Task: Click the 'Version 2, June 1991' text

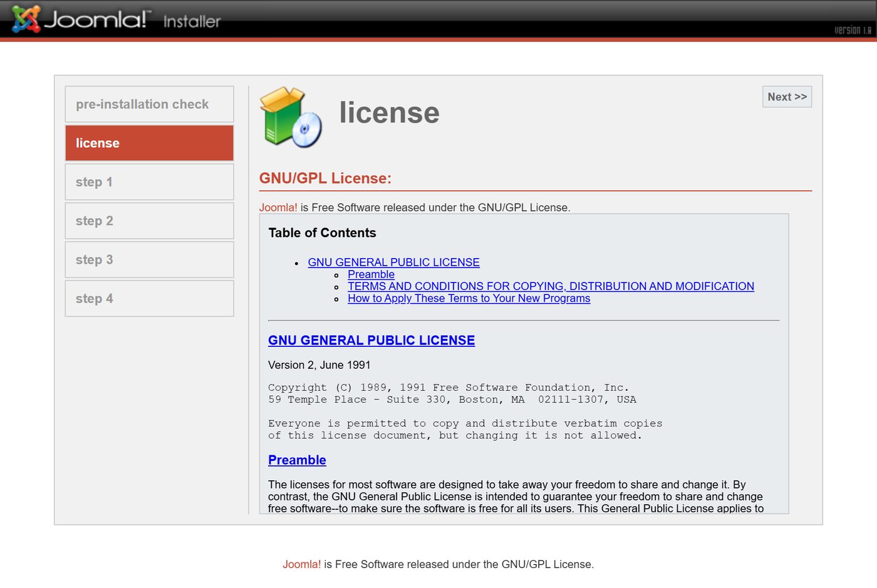Action: point(319,365)
